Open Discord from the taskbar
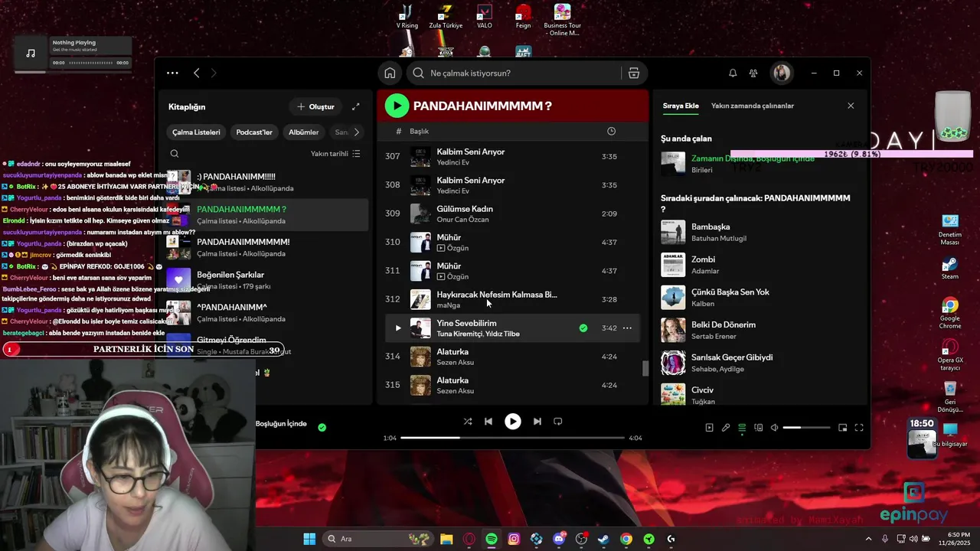 559,539
